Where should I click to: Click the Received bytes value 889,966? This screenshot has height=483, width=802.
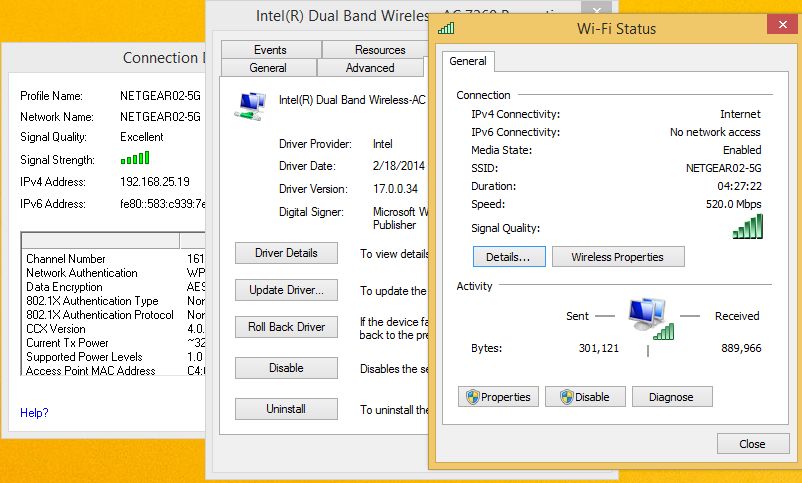(741, 348)
